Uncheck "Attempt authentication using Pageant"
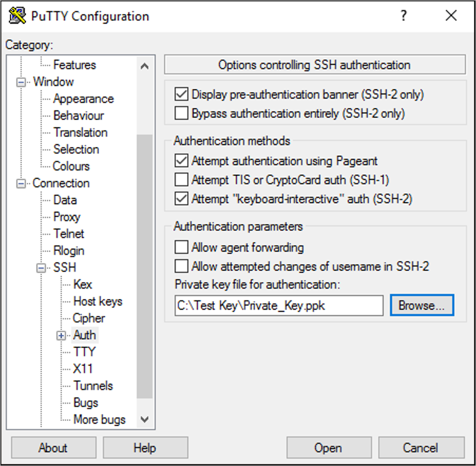The height and width of the screenshot is (466, 476). 182,161
